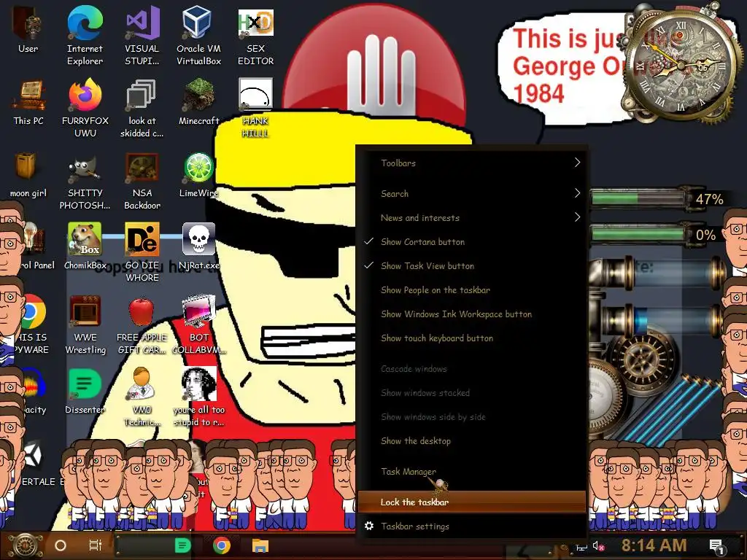Launch the FURRYFOX UWU Firefox icon
The image size is (747, 560).
point(85,108)
